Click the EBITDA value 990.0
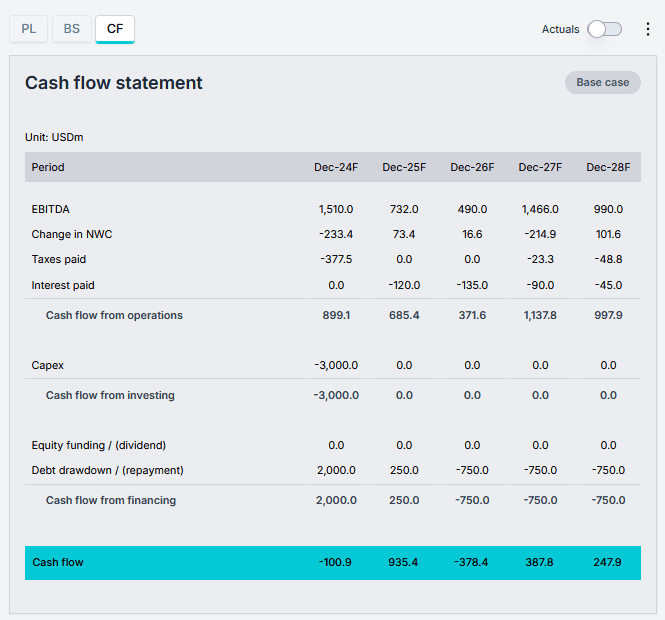 click(608, 209)
